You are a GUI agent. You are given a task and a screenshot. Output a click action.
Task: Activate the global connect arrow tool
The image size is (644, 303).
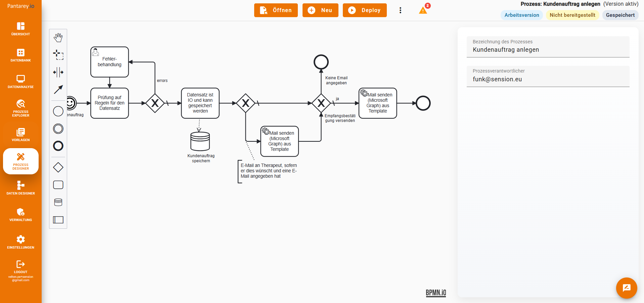point(58,90)
